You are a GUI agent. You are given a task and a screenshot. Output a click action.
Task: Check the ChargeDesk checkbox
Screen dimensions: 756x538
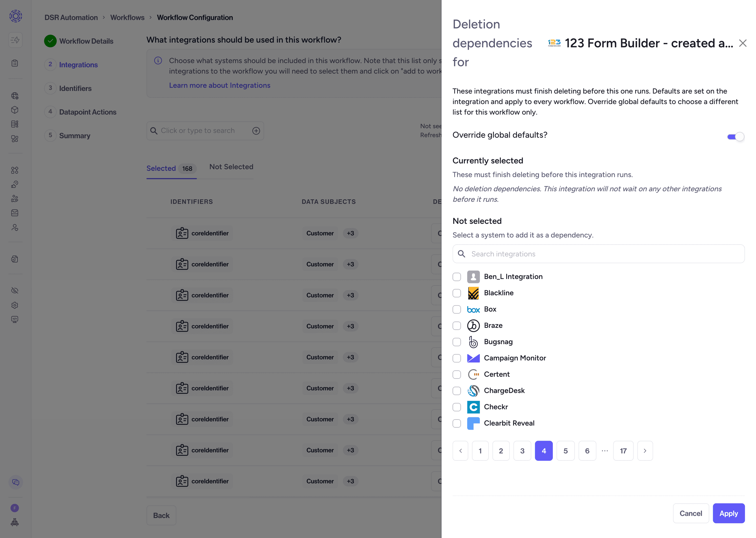pyautogui.click(x=457, y=391)
